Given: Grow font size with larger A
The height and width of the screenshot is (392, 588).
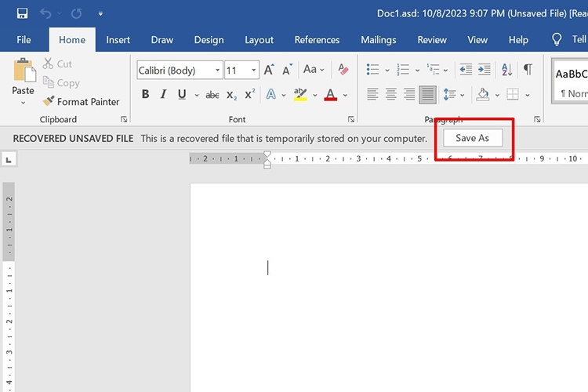Looking at the screenshot, I should tap(268, 70).
